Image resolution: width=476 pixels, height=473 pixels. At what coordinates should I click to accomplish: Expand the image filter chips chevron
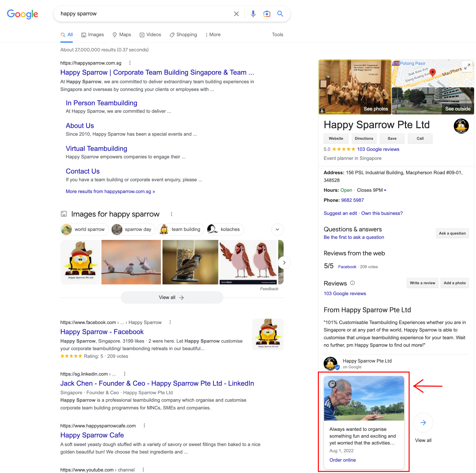point(277,229)
